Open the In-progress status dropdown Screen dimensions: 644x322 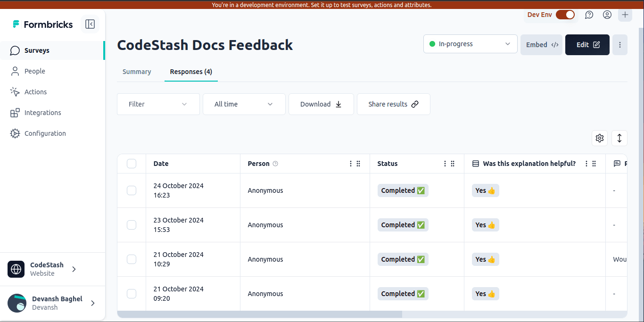(x=470, y=44)
